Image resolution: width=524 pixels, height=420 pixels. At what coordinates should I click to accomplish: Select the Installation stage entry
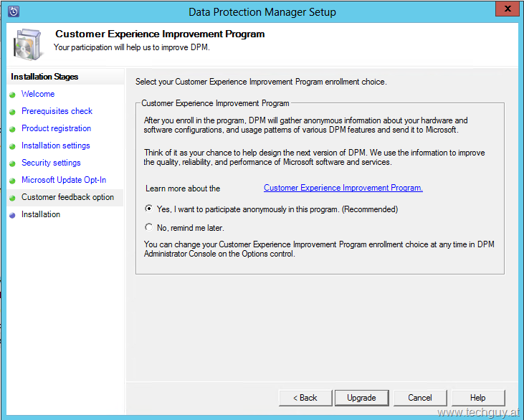click(x=41, y=214)
